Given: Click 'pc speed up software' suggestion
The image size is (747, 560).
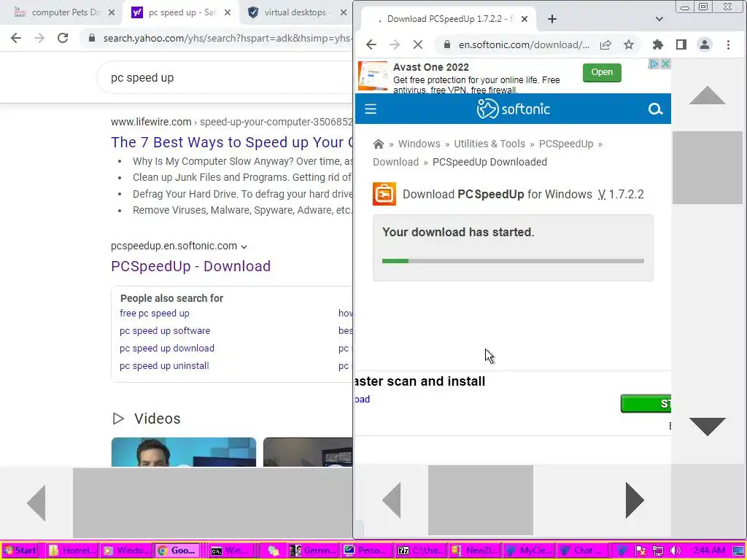Looking at the screenshot, I should [165, 331].
